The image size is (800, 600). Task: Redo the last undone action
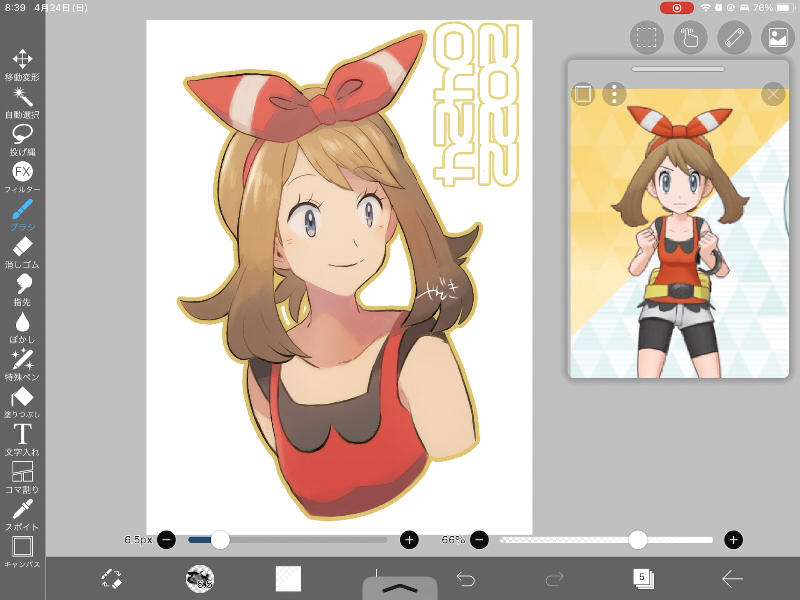click(x=554, y=579)
